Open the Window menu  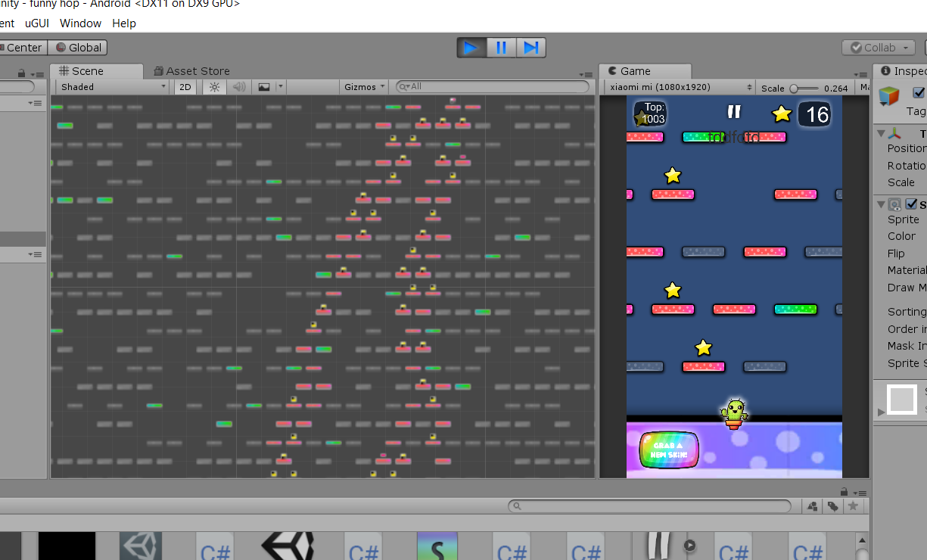coord(80,23)
